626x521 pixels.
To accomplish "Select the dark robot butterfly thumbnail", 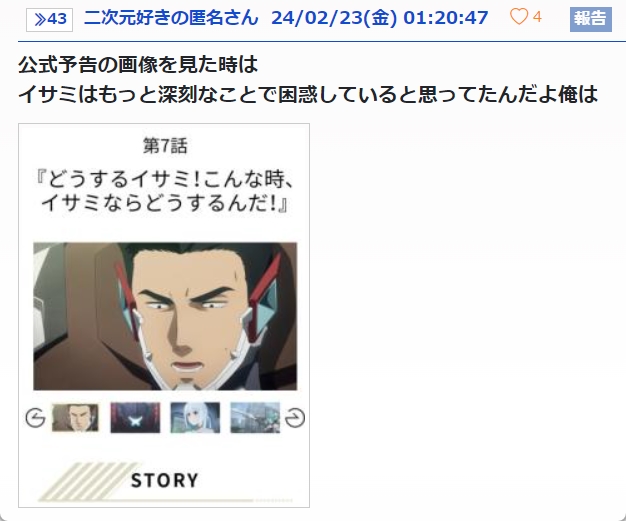I will (x=135, y=418).
